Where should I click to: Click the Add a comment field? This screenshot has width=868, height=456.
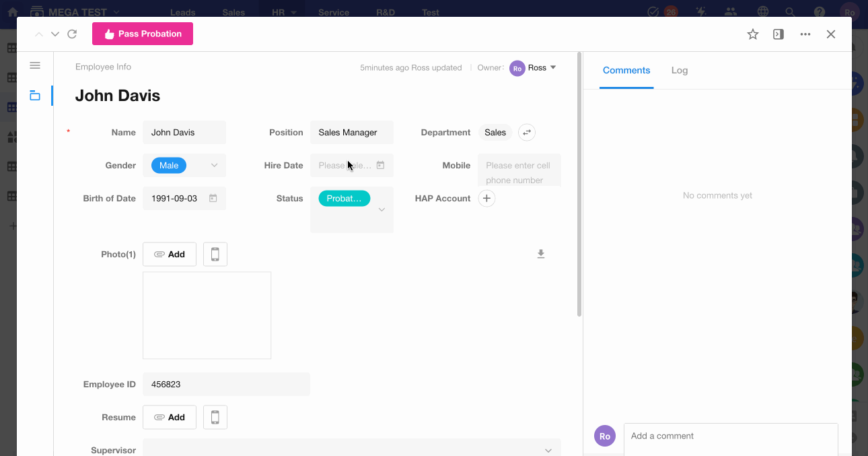point(730,436)
